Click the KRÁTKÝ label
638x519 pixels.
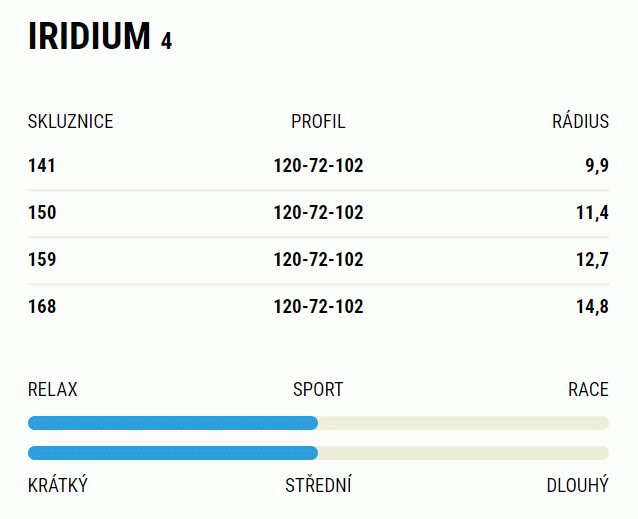pos(58,484)
